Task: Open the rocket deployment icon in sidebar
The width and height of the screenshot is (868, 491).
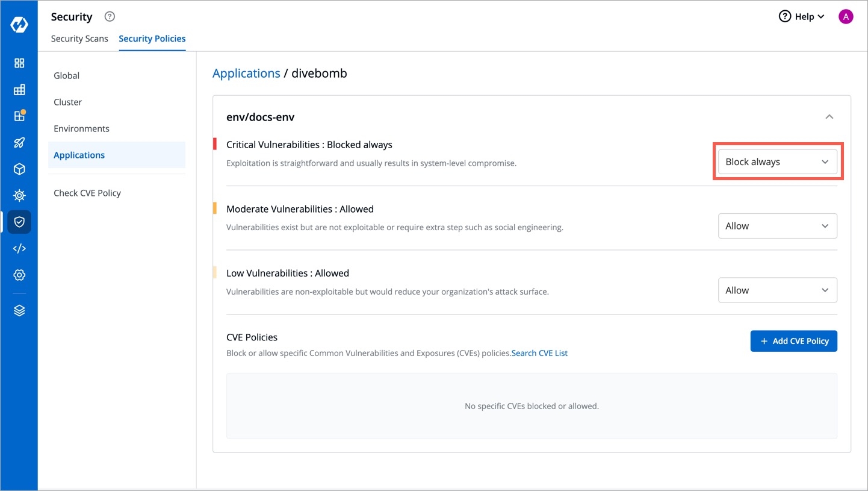Action: 19,143
